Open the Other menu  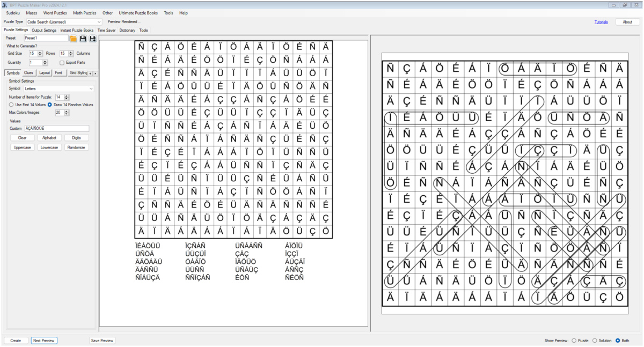coord(107,12)
